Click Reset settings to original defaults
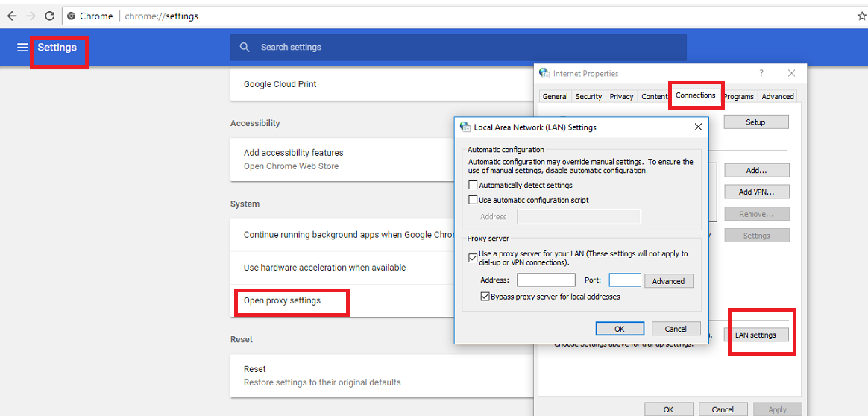868x416 pixels. coord(382,376)
